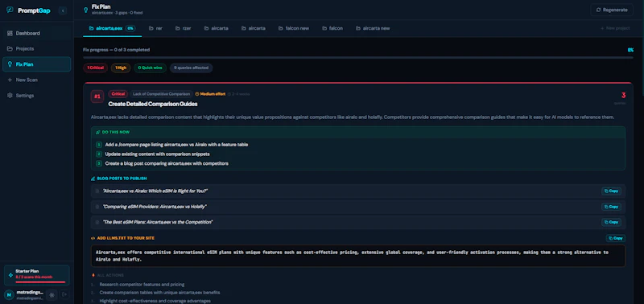This screenshot has width=644, height=304.
Task: Click step badge 1 for /compare page action
Action: click(x=99, y=145)
